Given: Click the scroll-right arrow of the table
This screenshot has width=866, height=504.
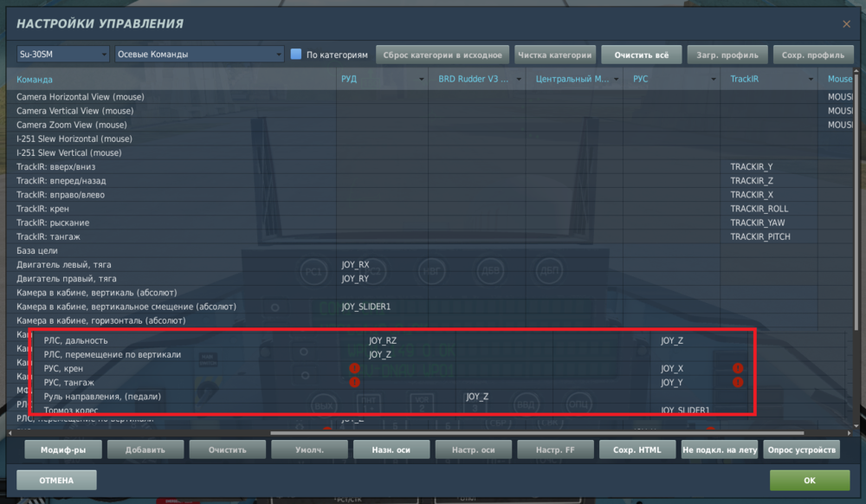Looking at the screenshot, I should pyautogui.click(x=849, y=433).
